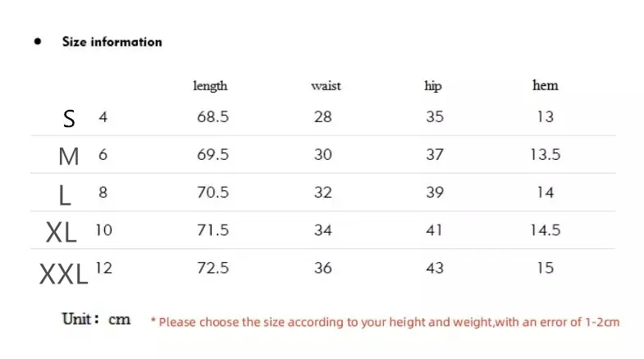Viewport: 644px width, 359px height.
Task: Click hip value 39 for size L
Action: click(x=434, y=192)
